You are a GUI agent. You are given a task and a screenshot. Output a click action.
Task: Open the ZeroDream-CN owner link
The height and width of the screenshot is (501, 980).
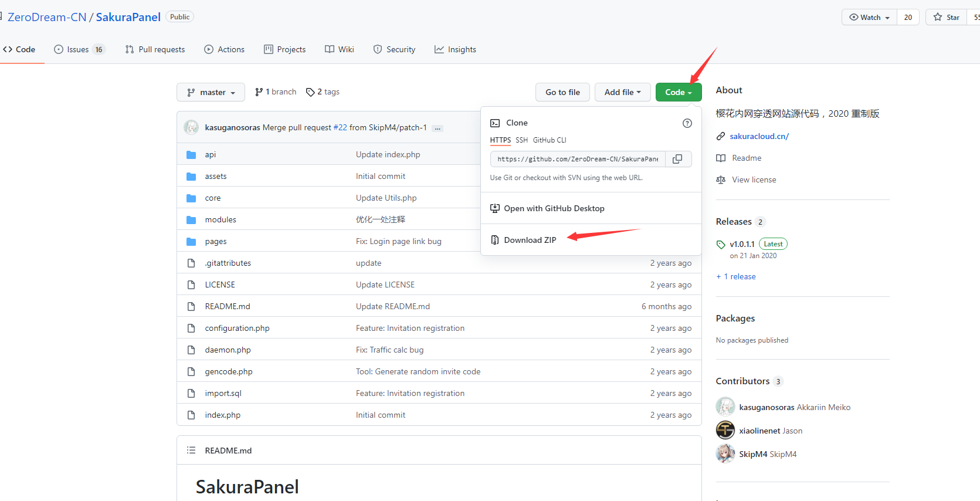click(x=47, y=17)
